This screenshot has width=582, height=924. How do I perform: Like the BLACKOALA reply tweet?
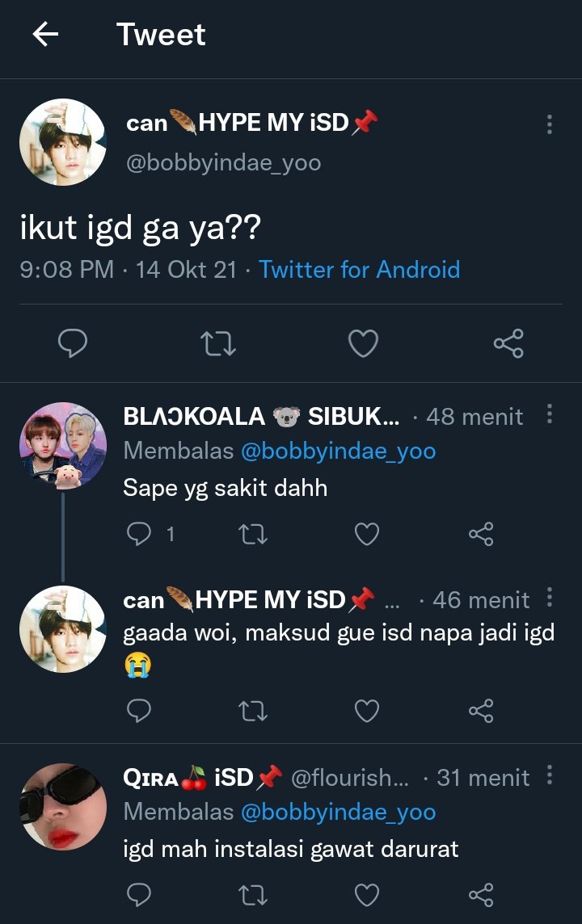coord(367,534)
